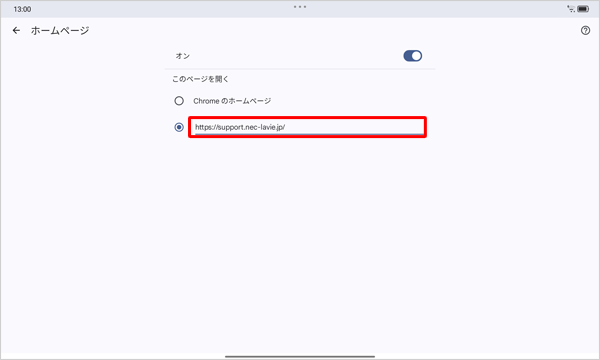Screen dimensions: 600x360
Task: Open the help question mark icon
Action: [585, 30]
